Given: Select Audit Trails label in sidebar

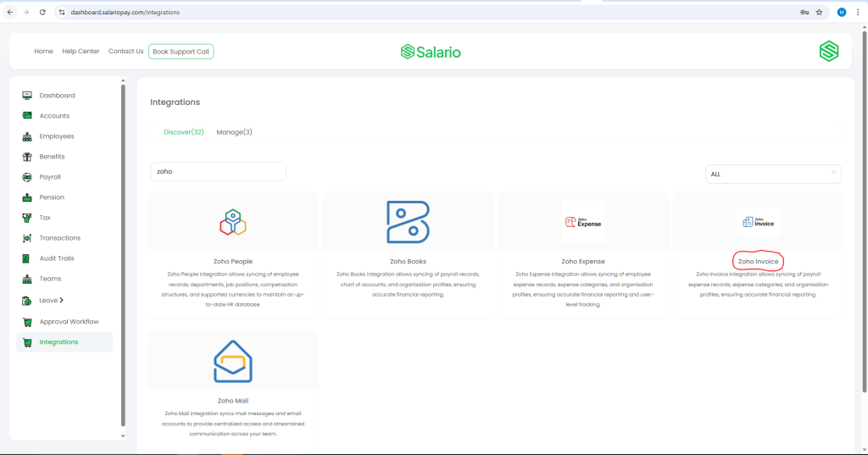Looking at the screenshot, I should click(57, 258).
